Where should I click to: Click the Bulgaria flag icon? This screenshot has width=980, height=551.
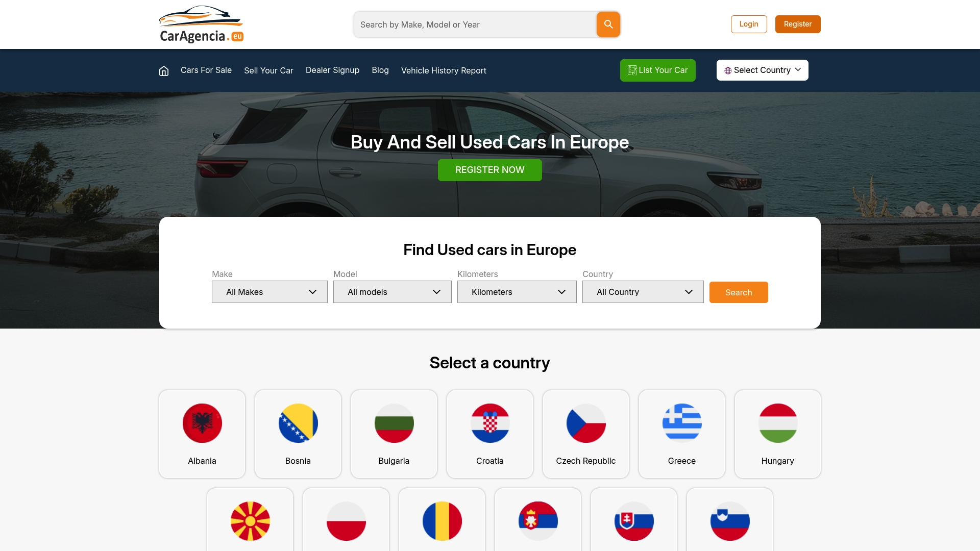pyautogui.click(x=394, y=423)
